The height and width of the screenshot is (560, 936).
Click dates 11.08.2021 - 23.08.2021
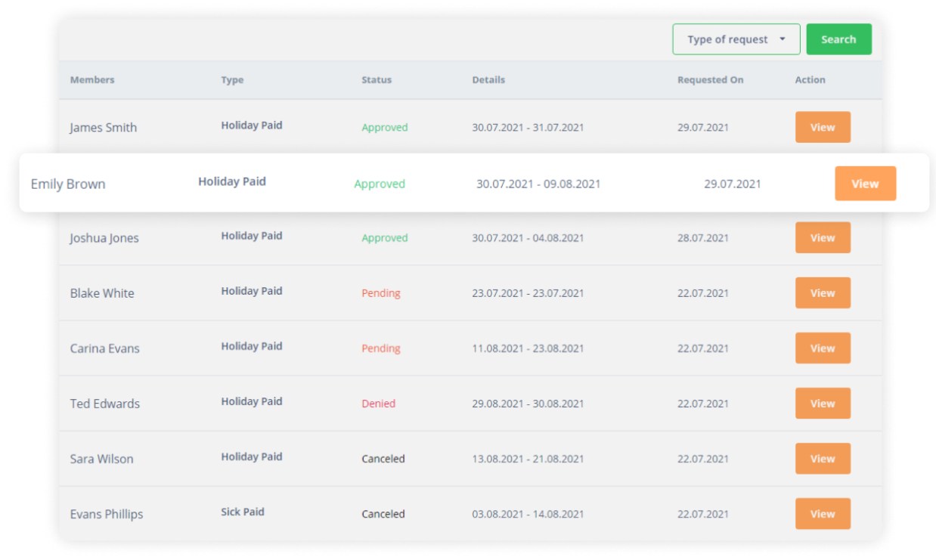pos(528,348)
